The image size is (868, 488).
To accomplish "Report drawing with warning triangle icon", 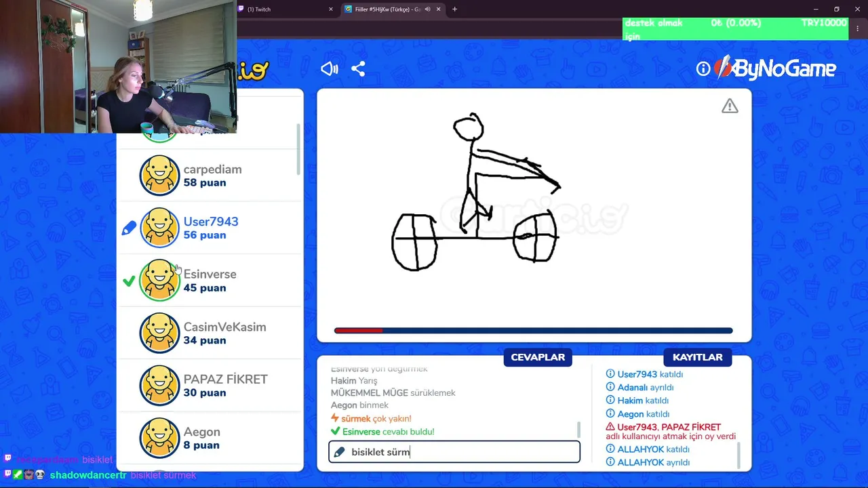I will pos(730,106).
